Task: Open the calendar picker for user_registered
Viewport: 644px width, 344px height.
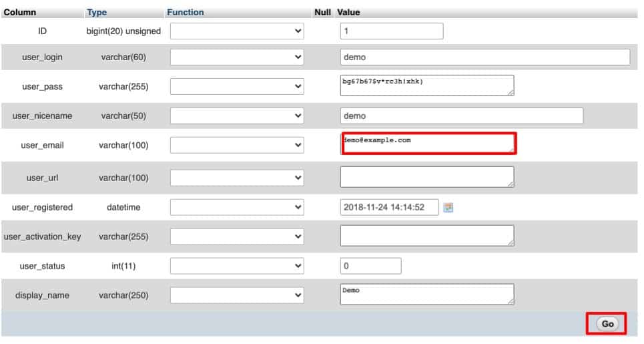Action: tap(448, 208)
